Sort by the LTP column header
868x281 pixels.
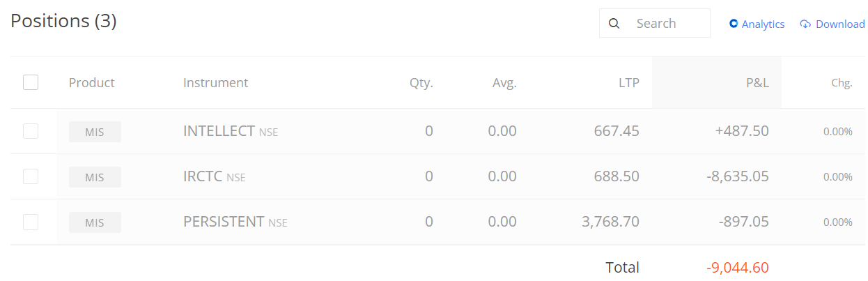pos(628,83)
